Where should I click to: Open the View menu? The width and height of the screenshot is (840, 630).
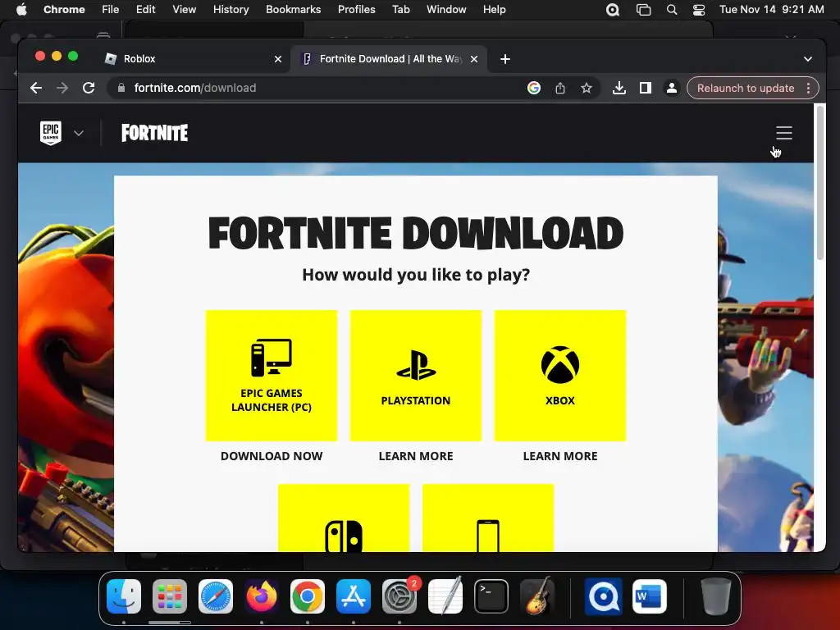pyautogui.click(x=185, y=9)
